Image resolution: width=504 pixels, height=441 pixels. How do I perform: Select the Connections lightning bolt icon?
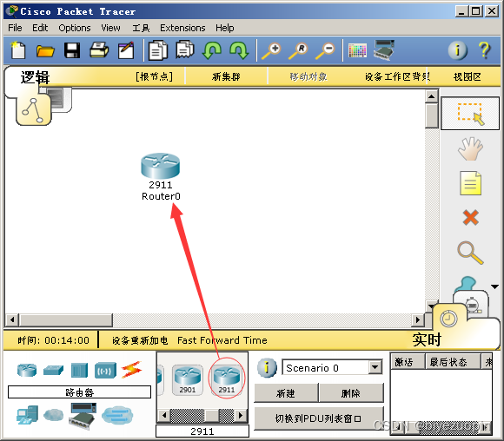click(x=131, y=370)
